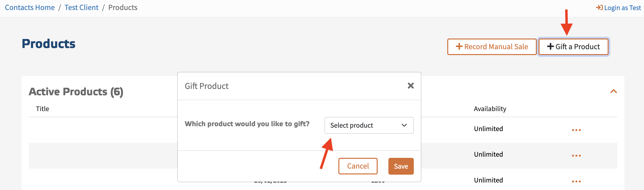Image resolution: width=644 pixels, height=190 pixels.
Task: Save the gift product selection
Action: click(x=401, y=166)
